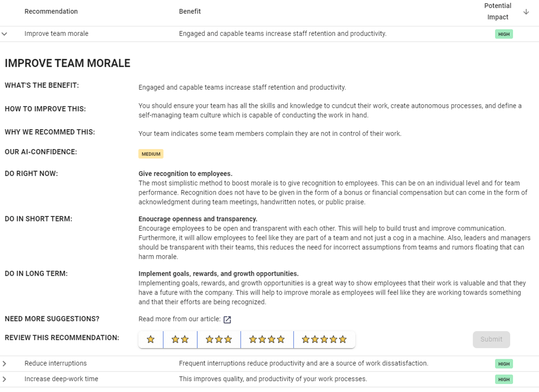Image resolution: width=539 pixels, height=392 pixels.
Task: Click the HIGH badge for Increase deep-work time
Action: (504, 379)
